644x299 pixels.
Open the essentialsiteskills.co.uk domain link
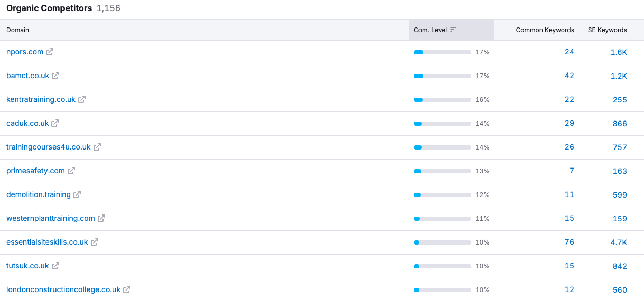coord(47,242)
